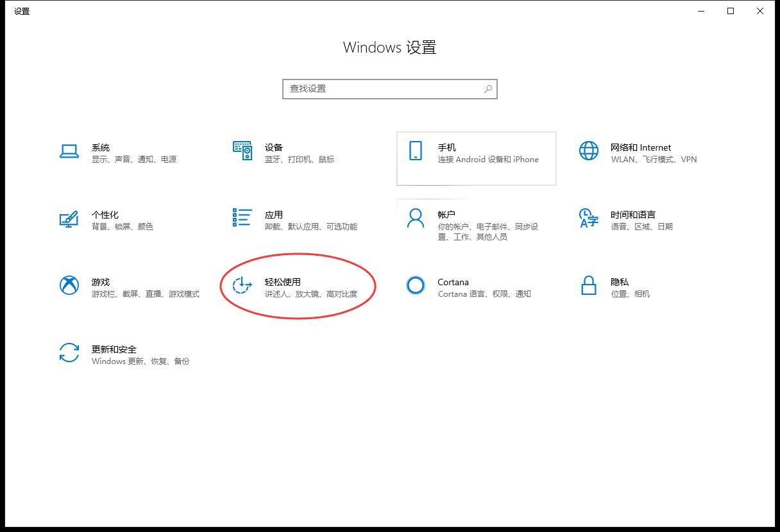The image size is (780, 532).
Task: Open the 手机 phone icon
Action: click(416, 151)
